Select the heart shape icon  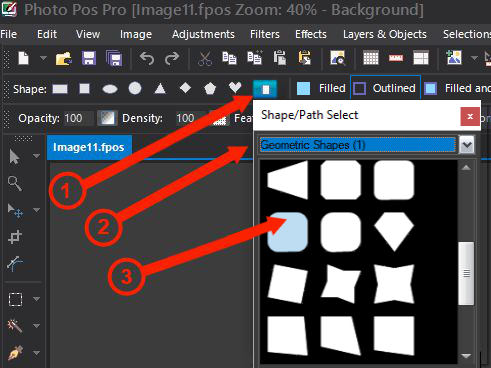coord(235,88)
